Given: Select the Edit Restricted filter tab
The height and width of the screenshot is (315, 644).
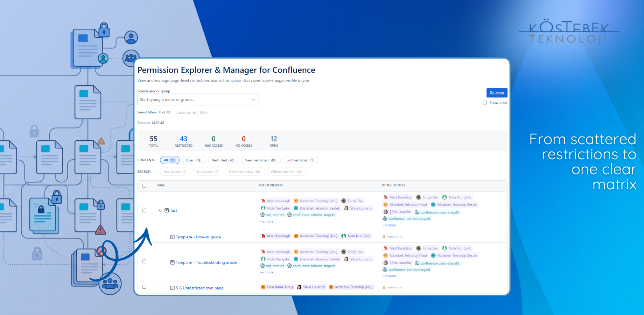Looking at the screenshot, I should (x=300, y=160).
